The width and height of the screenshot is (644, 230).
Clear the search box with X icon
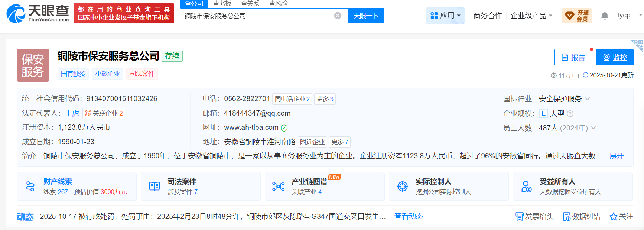point(338,16)
